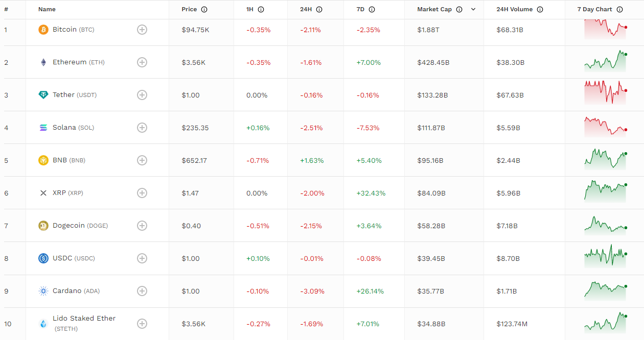Open the BNB coin name link
This screenshot has width=644, height=340.
[59, 160]
